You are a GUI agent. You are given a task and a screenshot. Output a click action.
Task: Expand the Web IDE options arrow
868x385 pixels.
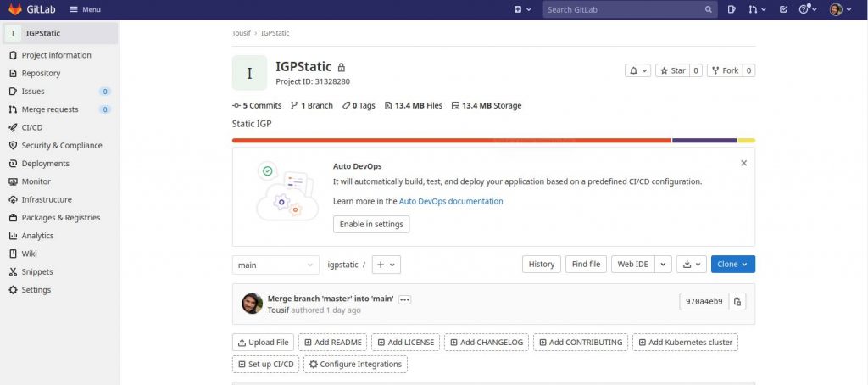(663, 265)
